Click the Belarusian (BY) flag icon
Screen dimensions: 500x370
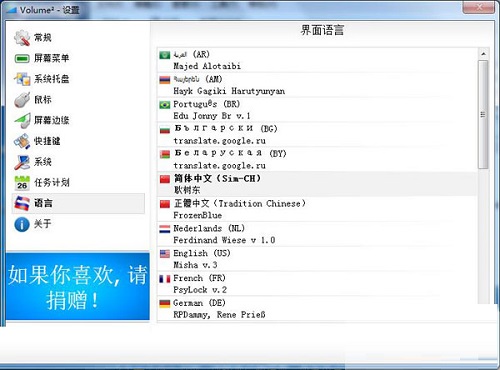point(165,154)
